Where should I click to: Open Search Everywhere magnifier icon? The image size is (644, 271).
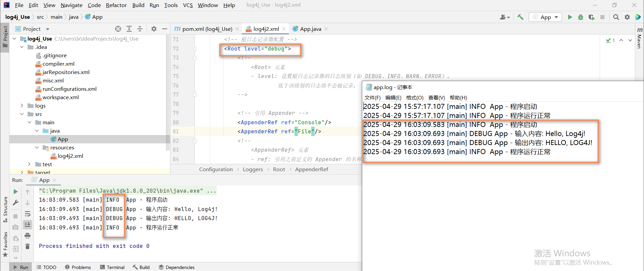click(616, 17)
